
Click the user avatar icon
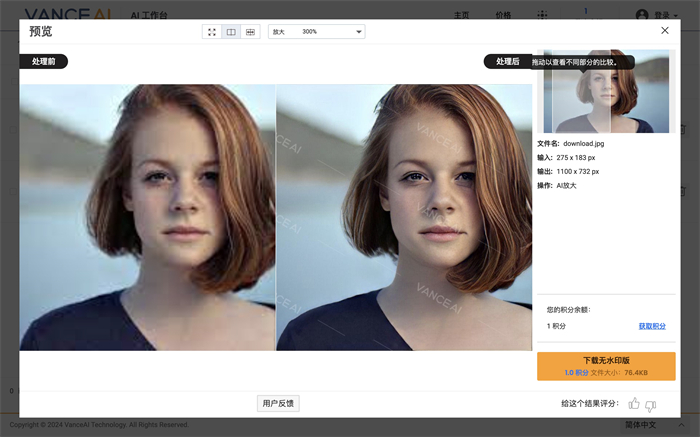pos(642,15)
